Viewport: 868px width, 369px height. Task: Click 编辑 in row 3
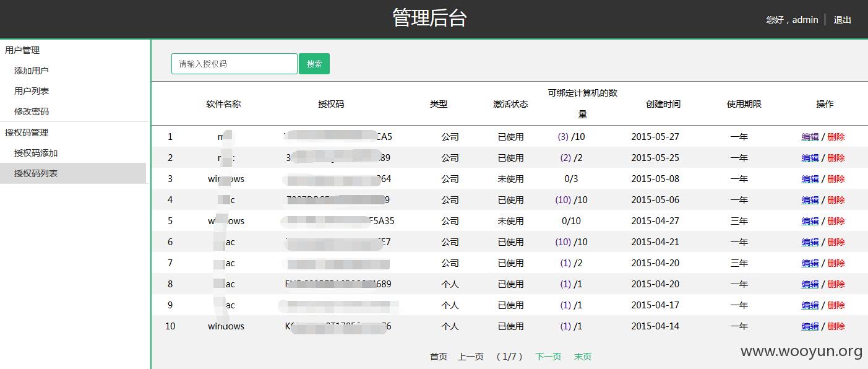coord(810,179)
